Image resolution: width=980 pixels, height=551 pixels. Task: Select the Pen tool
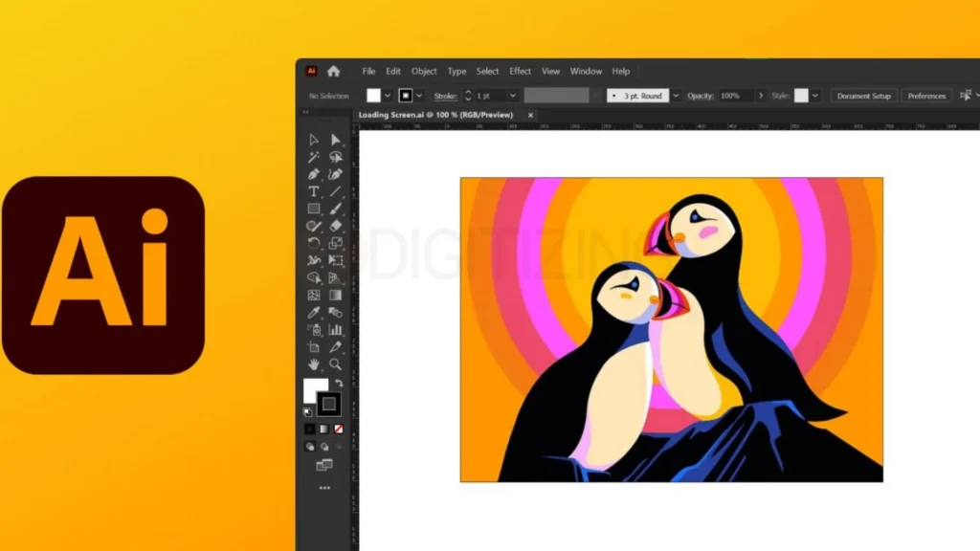click(314, 174)
